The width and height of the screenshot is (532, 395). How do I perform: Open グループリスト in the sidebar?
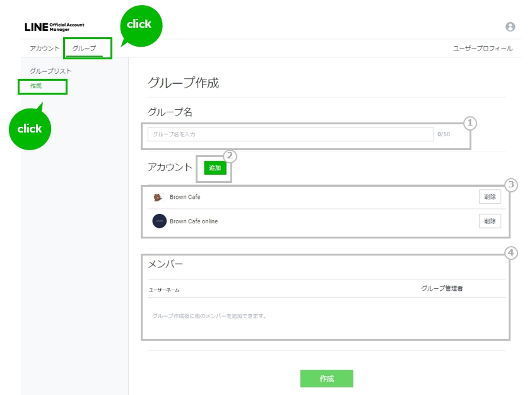50,71
